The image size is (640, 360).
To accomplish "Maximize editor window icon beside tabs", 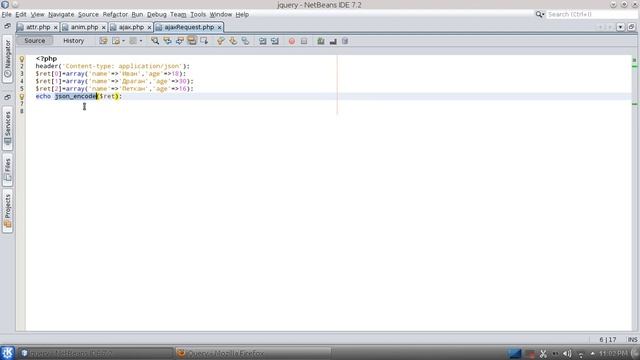I will [631, 27].
